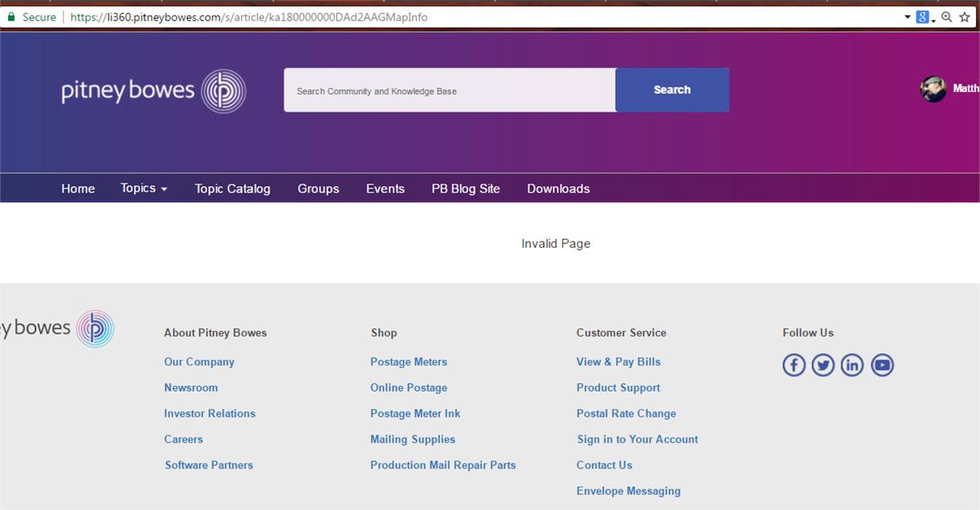The width and height of the screenshot is (980, 510).
Task: Open Production Mail Repair Parts link
Action: 443,465
